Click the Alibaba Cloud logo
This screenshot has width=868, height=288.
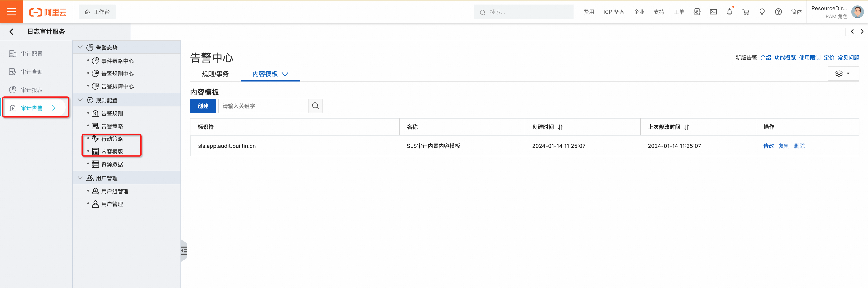(x=47, y=12)
